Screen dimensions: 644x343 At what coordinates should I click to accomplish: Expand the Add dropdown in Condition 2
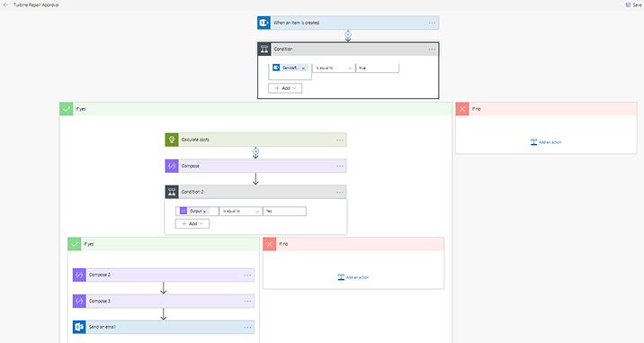[192, 224]
